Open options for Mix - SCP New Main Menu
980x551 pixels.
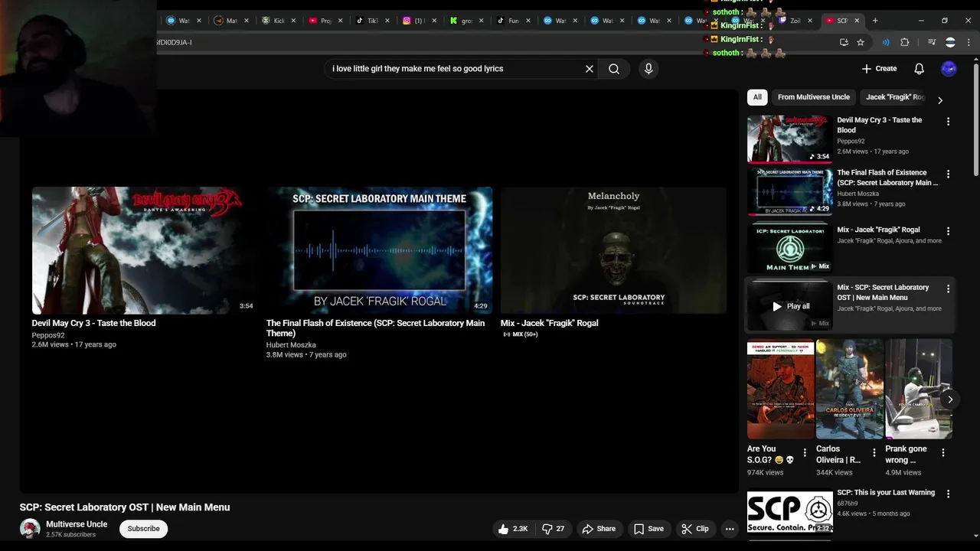pyautogui.click(x=948, y=289)
